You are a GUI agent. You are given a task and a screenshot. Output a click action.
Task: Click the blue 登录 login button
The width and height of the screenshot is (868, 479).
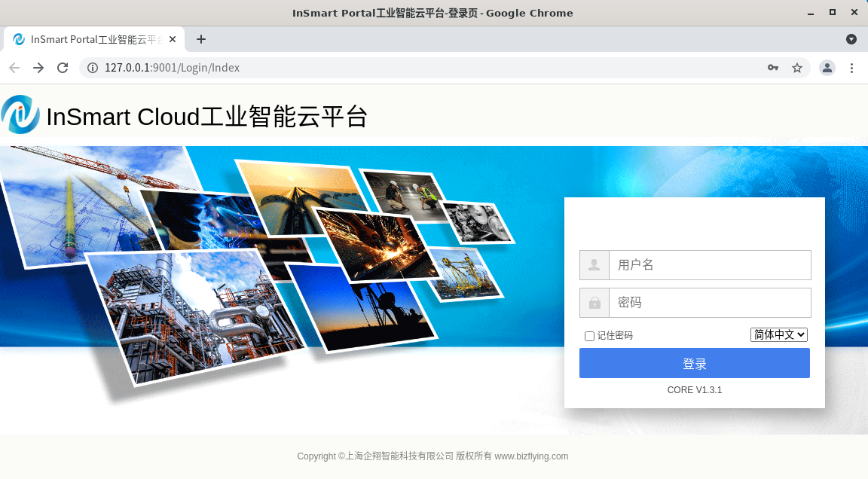[x=695, y=364]
